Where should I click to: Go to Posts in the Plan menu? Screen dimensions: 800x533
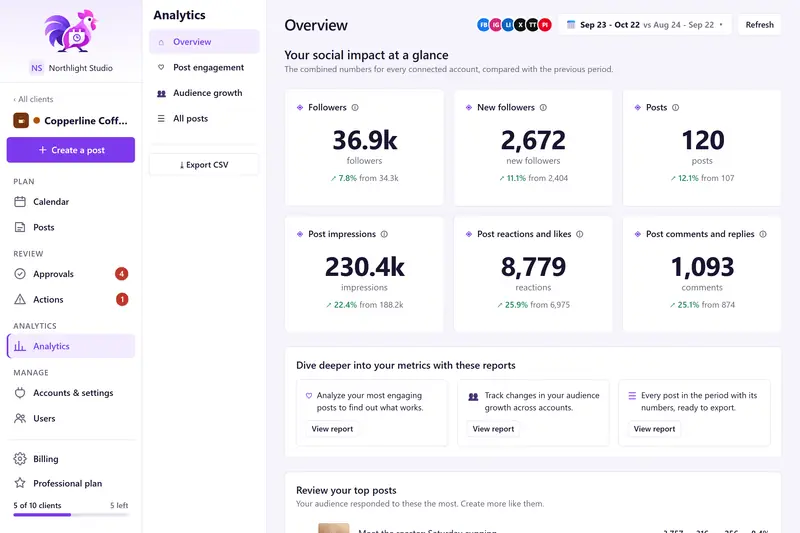71,227
